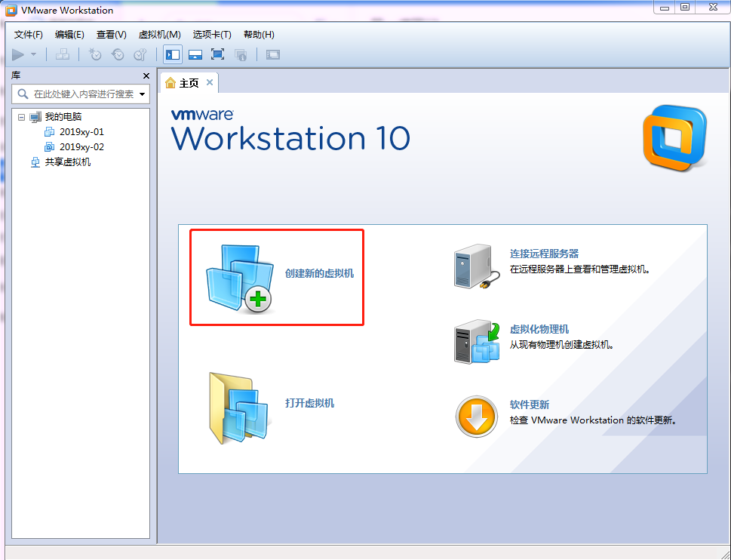The image size is (731, 560).
Task: Click the remote server tower icon
Action: click(x=477, y=266)
